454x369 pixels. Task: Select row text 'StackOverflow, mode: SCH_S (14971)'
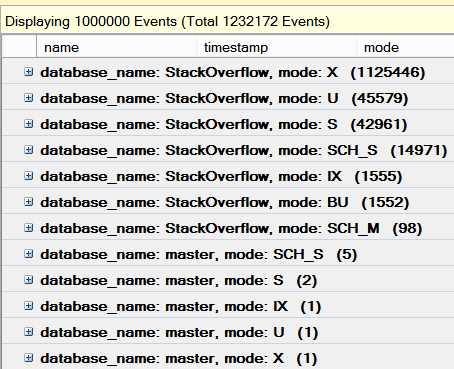(x=306, y=150)
